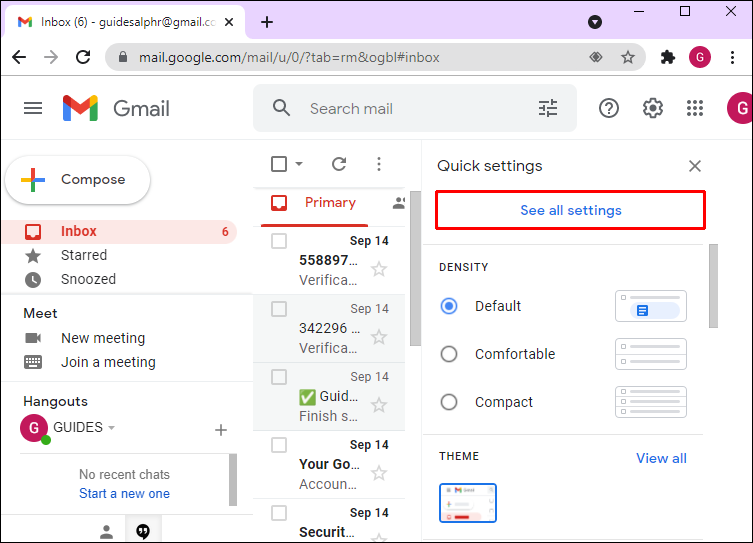Star the 558897 email

(x=379, y=269)
